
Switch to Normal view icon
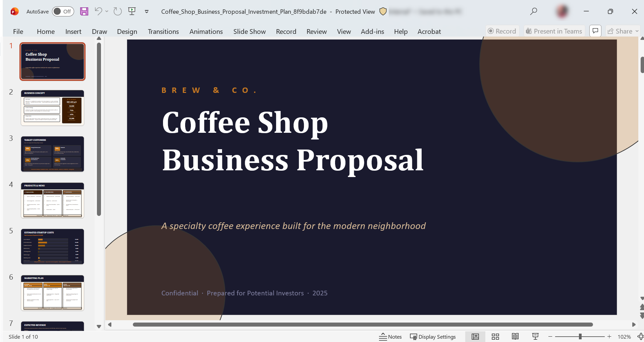click(475, 337)
